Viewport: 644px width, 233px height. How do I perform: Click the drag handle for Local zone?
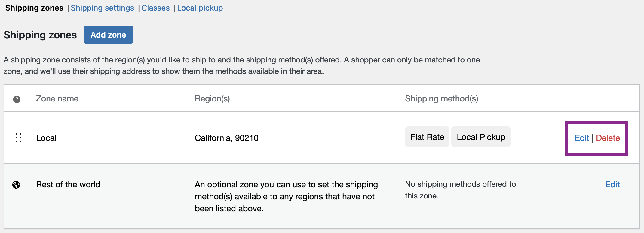point(19,138)
